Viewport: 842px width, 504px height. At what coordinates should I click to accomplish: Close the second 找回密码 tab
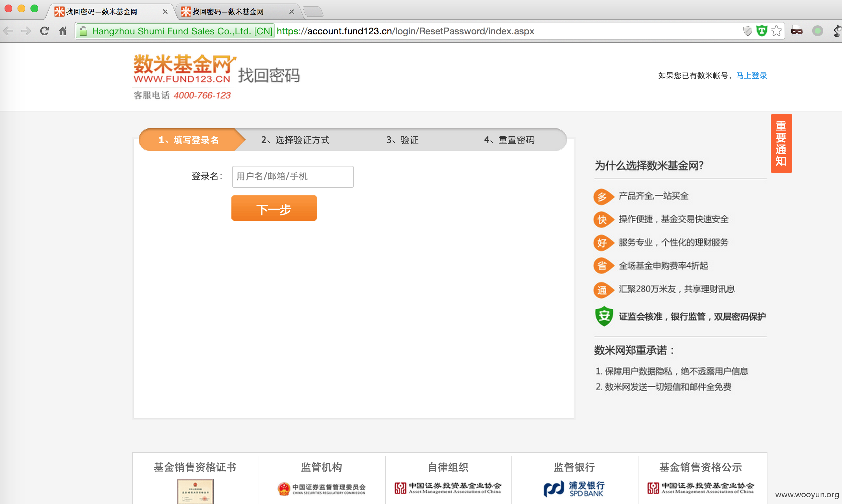coord(292,12)
